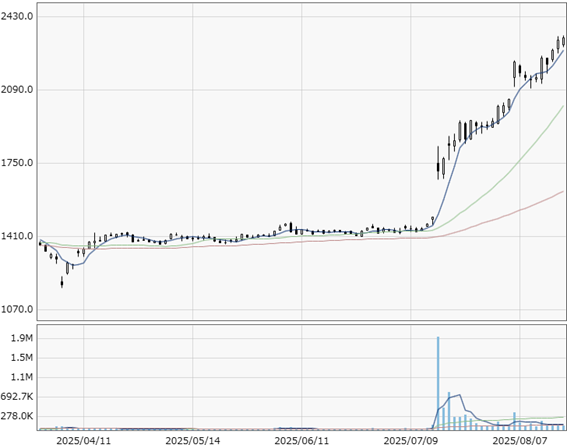Click the 278.0K volume axis label
The height and width of the screenshot is (445, 567).
coord(17,416)
